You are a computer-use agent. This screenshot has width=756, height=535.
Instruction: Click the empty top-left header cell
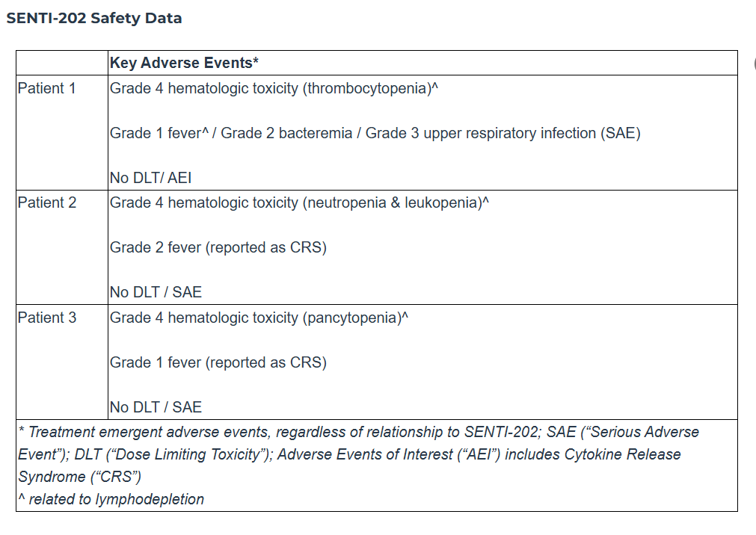pos(61,63)
